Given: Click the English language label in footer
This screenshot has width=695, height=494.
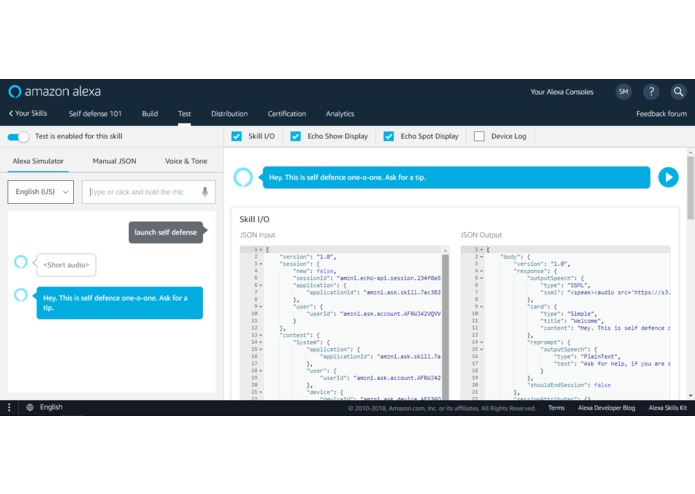Looking at the screenshot, I should tap(51, 407).
